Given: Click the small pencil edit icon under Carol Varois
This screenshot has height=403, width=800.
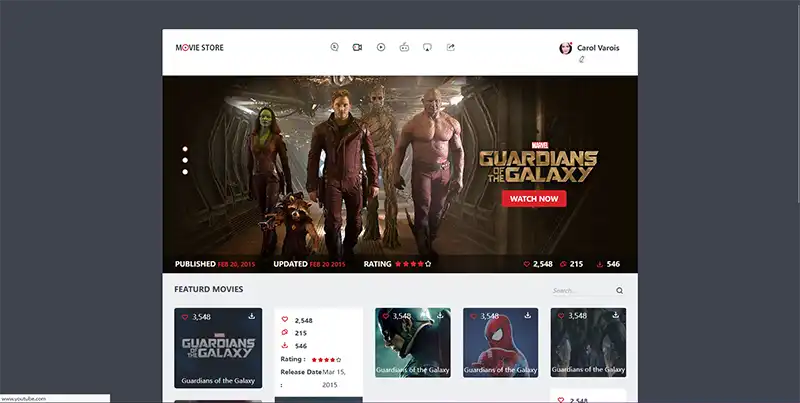Looking at the screenshot, I should coord(581,59).
